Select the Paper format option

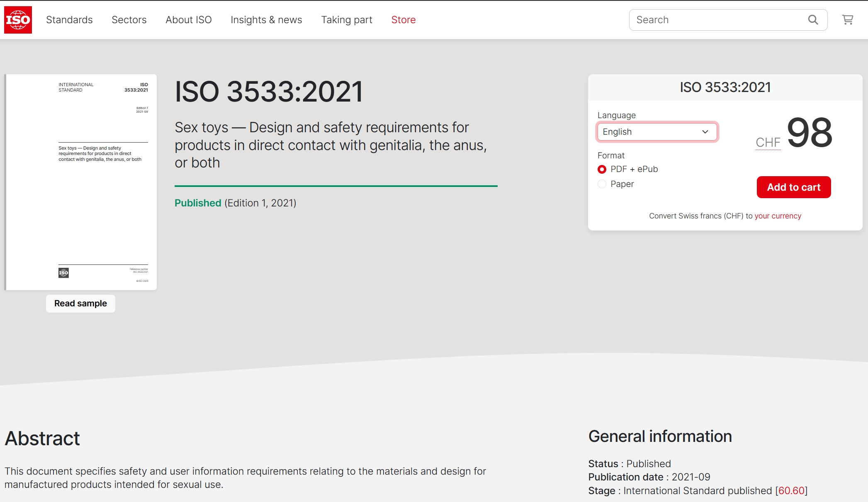point(602,184)
